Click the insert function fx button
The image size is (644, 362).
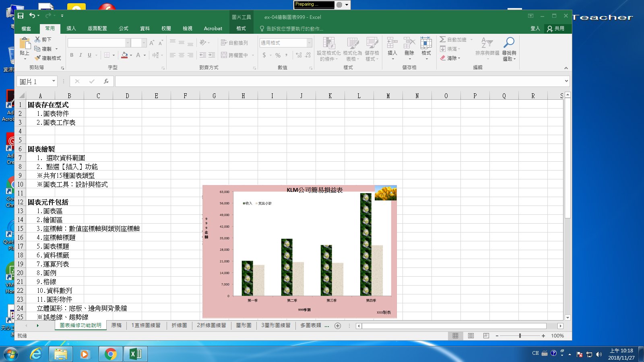[x=106, y=81]
